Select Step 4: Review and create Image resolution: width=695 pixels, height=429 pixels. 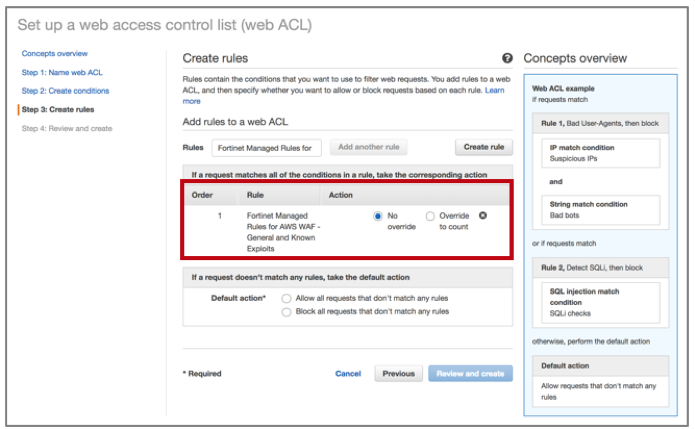[67, 128]
